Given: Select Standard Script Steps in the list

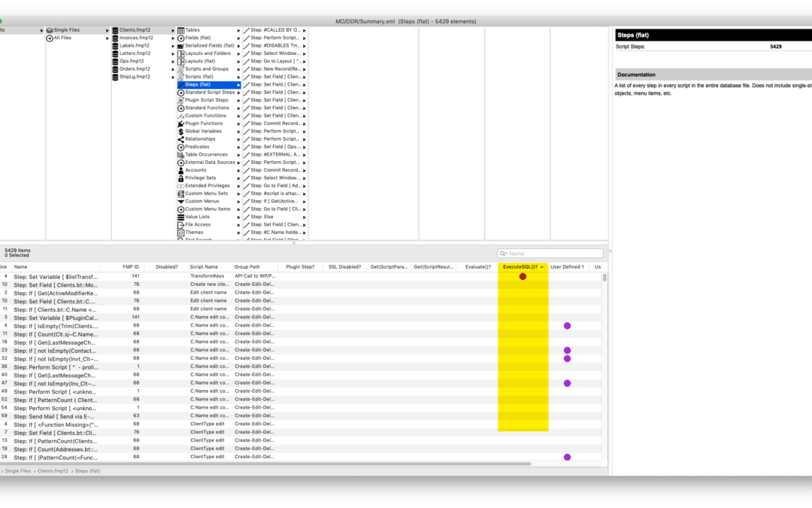Looking at the screenshot, I should point(210,93).
